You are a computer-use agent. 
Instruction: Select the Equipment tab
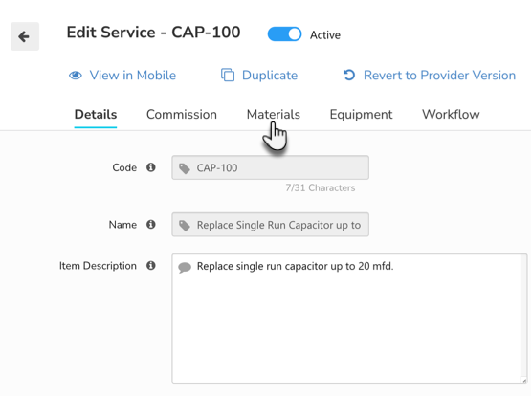point(361,115)
